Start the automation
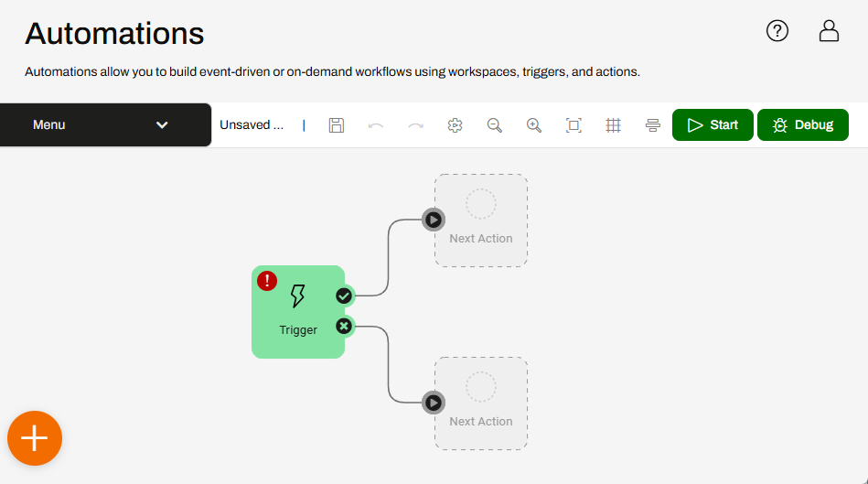 [713, 124]
